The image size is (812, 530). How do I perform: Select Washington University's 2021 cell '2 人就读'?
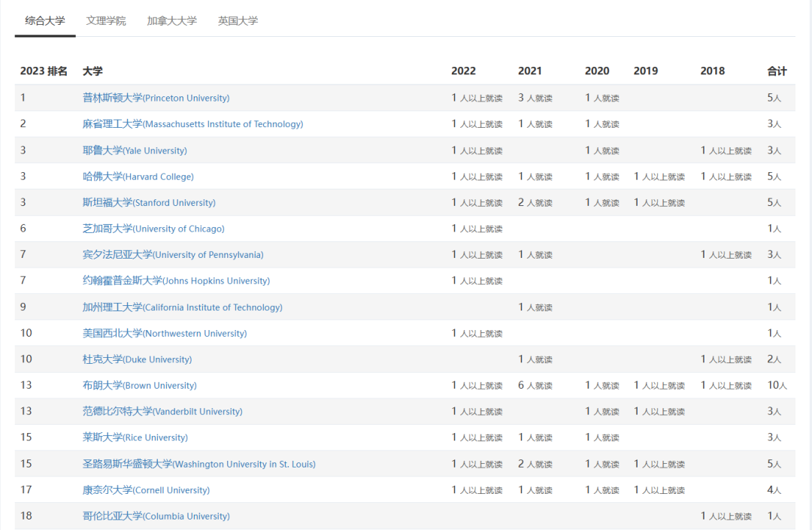point(535,465)
